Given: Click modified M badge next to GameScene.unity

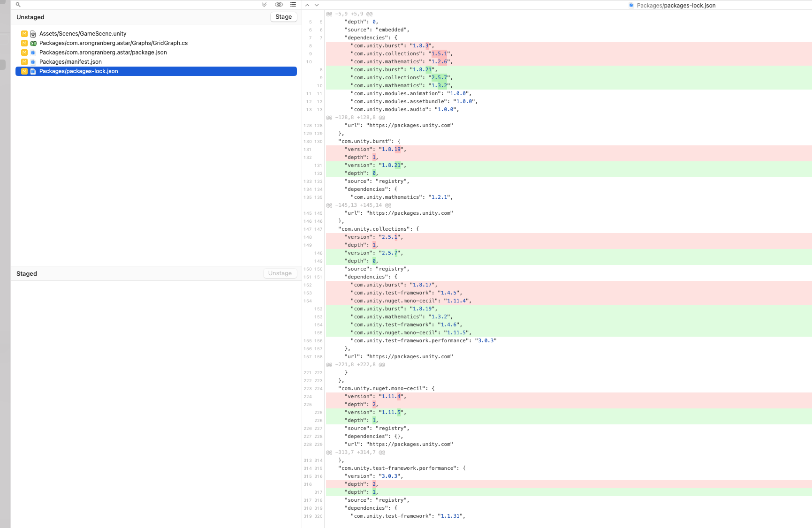Looking at the screenshot, I should [24, 34].
